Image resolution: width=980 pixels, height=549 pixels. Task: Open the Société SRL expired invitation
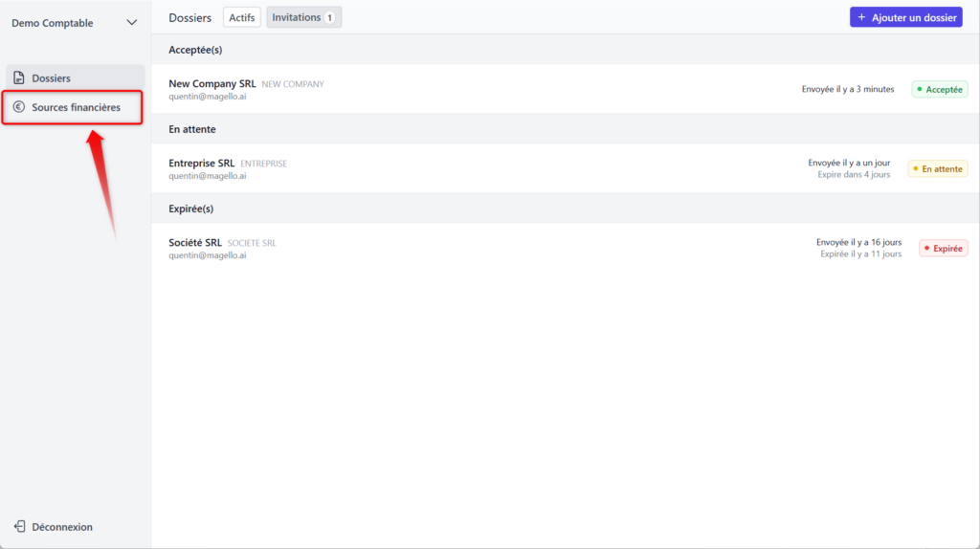pos(195,243)
